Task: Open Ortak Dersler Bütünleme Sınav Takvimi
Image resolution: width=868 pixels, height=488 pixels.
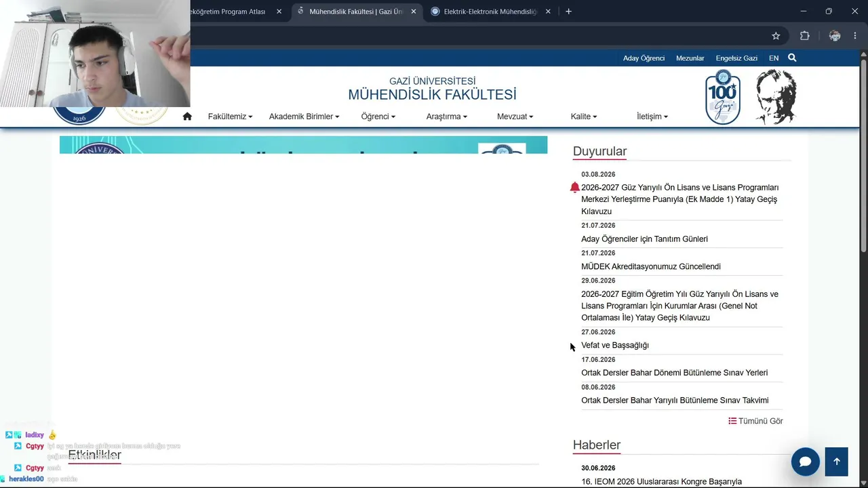Action: (675, 401)
